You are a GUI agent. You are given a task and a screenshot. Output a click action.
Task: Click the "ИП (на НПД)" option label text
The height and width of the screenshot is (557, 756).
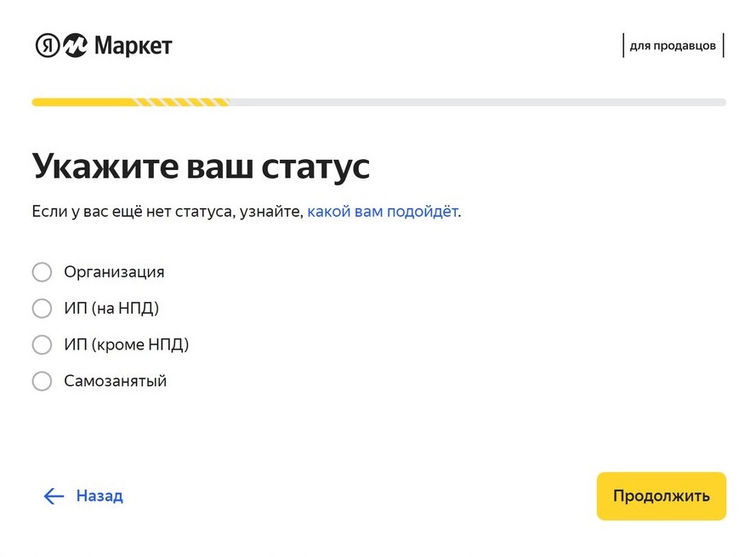click(x=111, y=308)
